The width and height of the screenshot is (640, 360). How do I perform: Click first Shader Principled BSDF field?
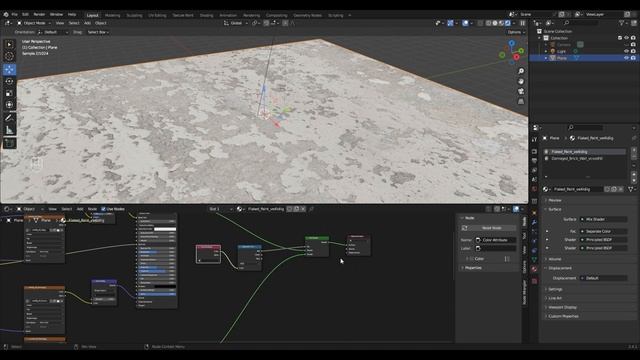pyautogui.click(x=603, y=240)
